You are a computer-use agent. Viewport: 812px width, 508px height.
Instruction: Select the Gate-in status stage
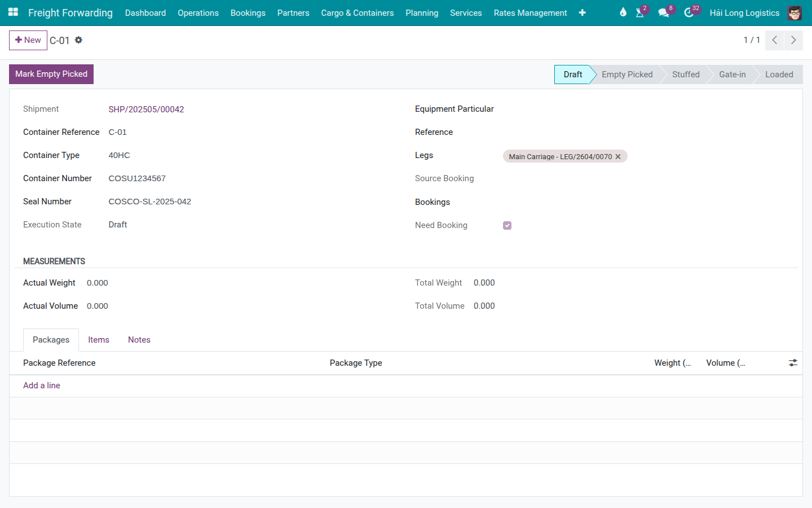[732, 75]
